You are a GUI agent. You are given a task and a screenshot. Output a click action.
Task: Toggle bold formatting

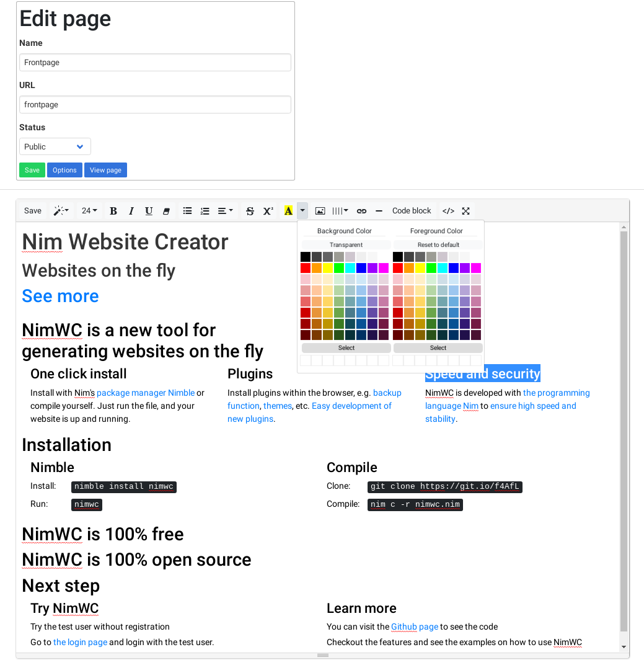click(x=113, y=211)
